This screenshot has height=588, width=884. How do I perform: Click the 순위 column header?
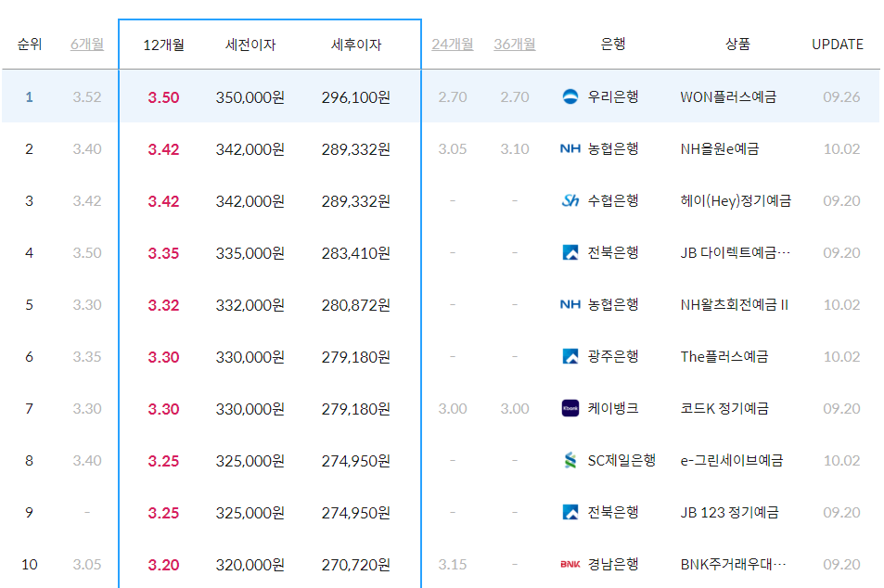coord(30,44)
